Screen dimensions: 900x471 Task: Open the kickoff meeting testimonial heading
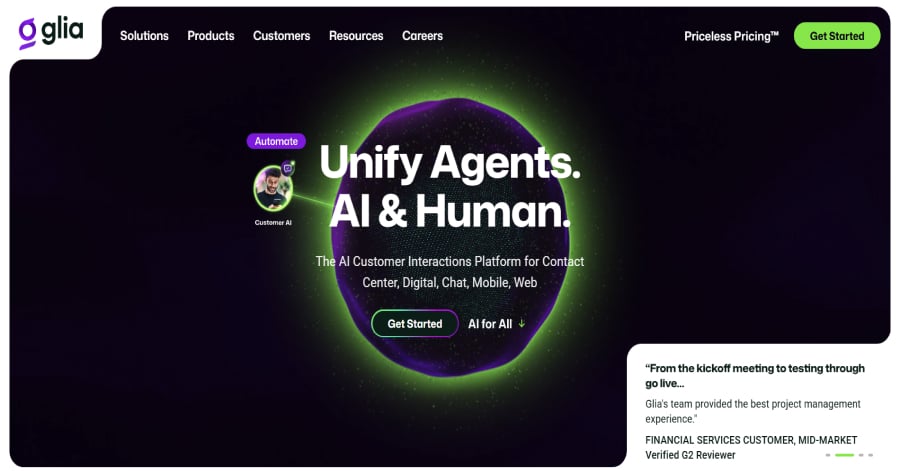[x=755, y=376]
